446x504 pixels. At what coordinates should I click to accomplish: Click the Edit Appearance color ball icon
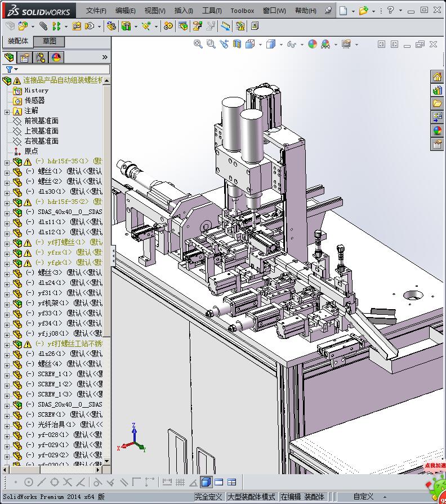pos(313,44)
